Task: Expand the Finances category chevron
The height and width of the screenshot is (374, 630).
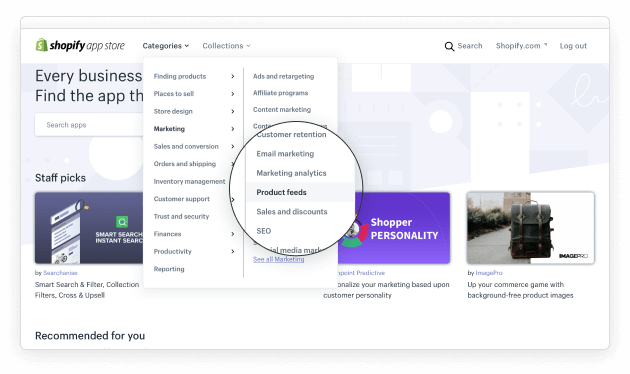Action: pyautogui.click(x=233, y=234)
